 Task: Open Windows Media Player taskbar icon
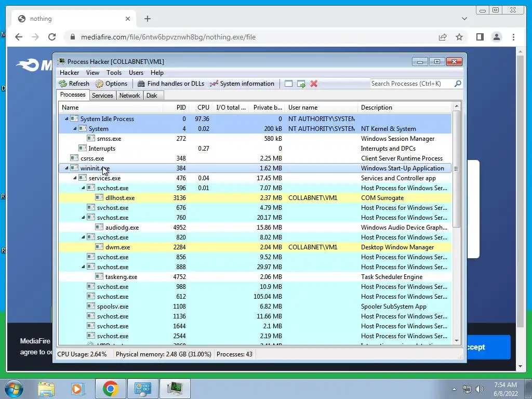click(77, 389)
